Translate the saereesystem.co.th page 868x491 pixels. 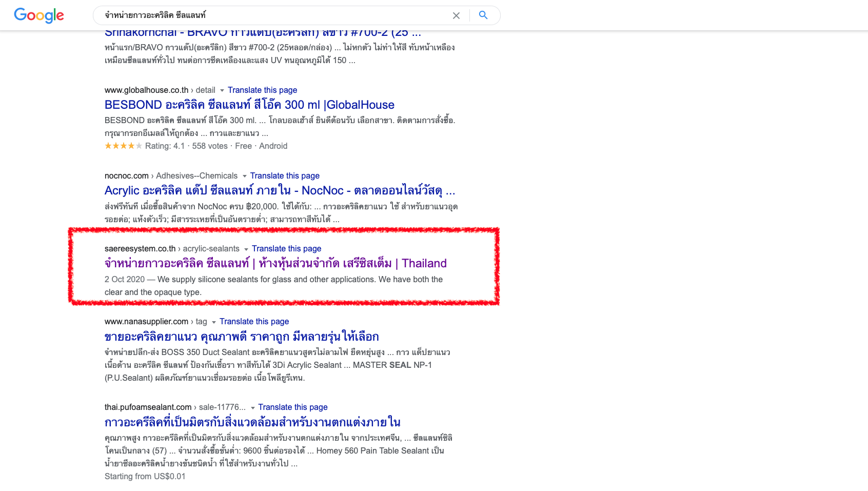click(286, 249)
